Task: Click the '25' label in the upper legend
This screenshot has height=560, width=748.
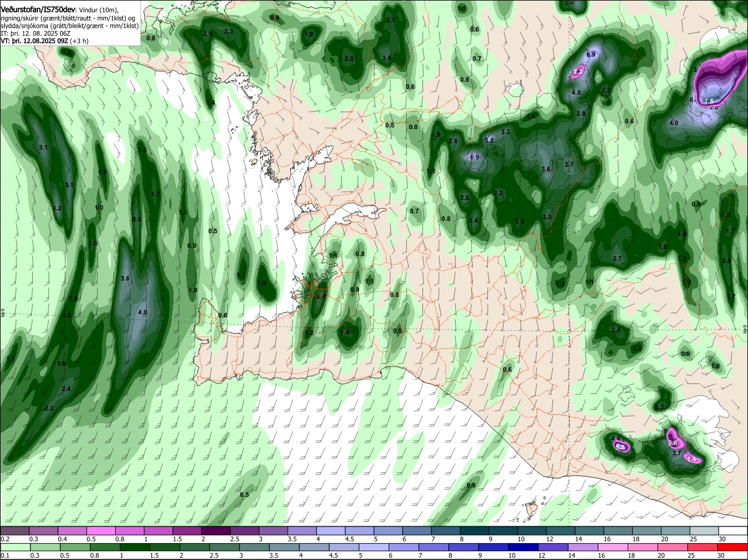Action: pyautogui.click(x=694, y=539)
